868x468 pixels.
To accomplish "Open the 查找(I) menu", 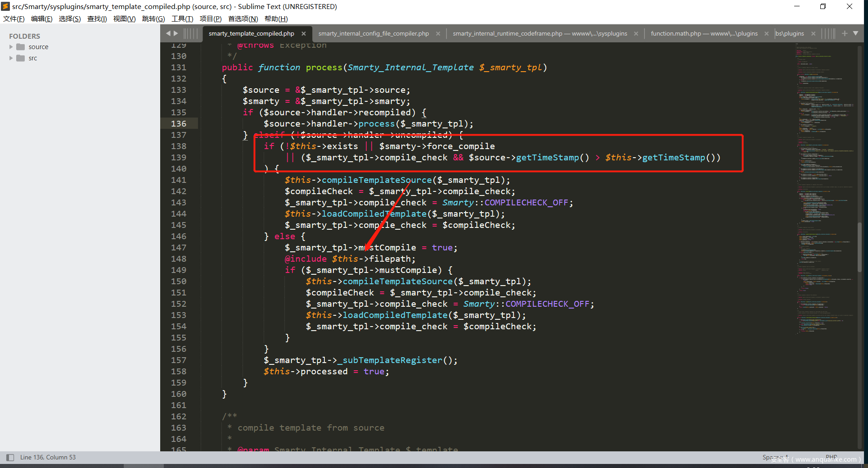I will (97, 18).
